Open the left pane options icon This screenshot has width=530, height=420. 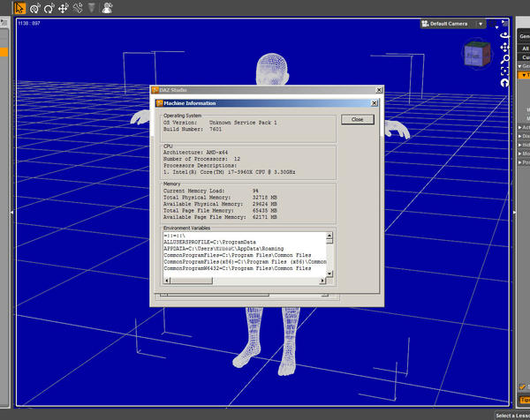(x=4, y=23)
